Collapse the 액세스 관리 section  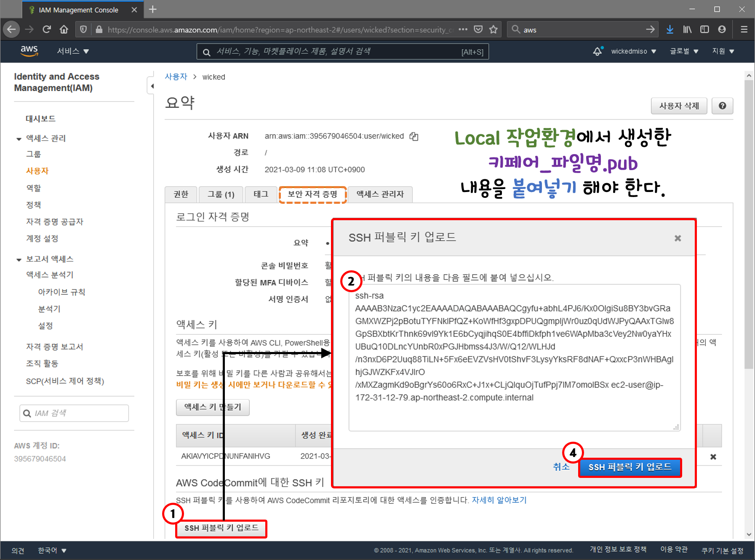click(19, 139)
